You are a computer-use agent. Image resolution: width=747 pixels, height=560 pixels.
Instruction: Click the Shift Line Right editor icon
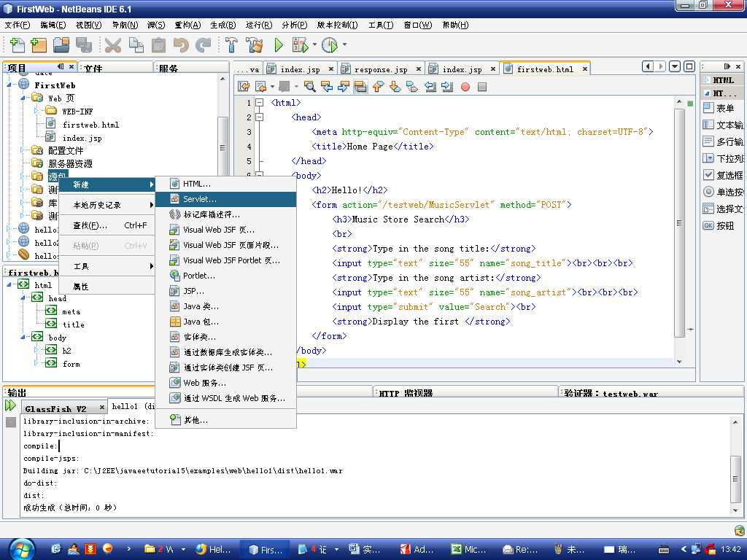tap(447, 87)
